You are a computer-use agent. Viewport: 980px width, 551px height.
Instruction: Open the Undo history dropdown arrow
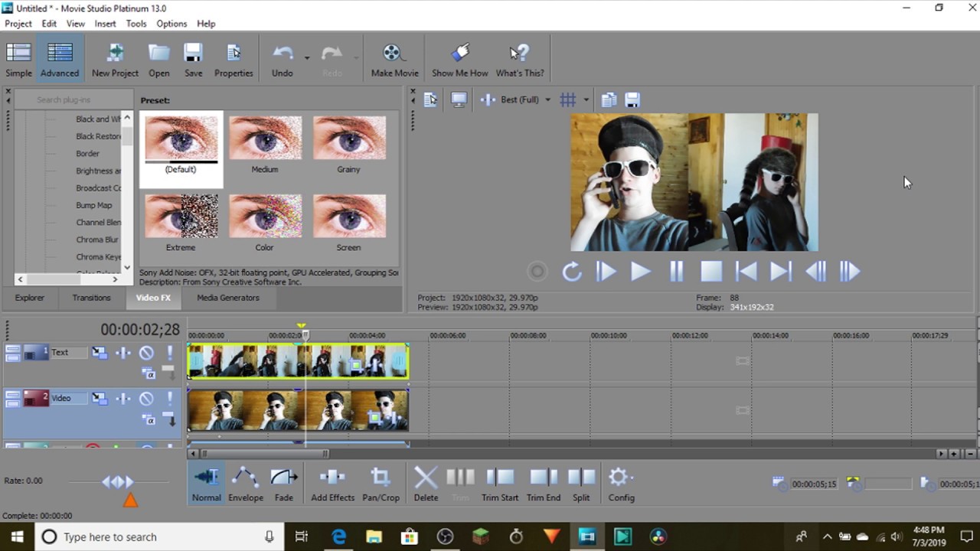pos(306,58)
